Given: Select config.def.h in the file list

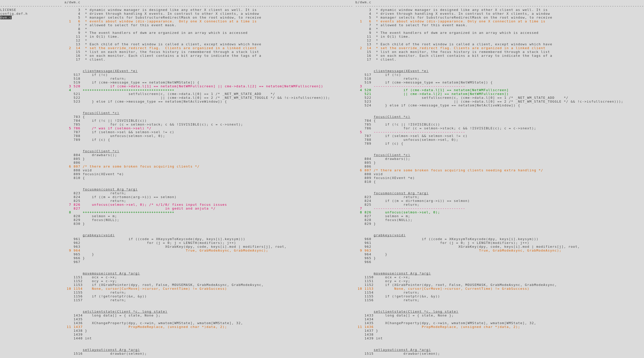Looking at the screenshot, I should pyautogui.click(x=14, y=14).
